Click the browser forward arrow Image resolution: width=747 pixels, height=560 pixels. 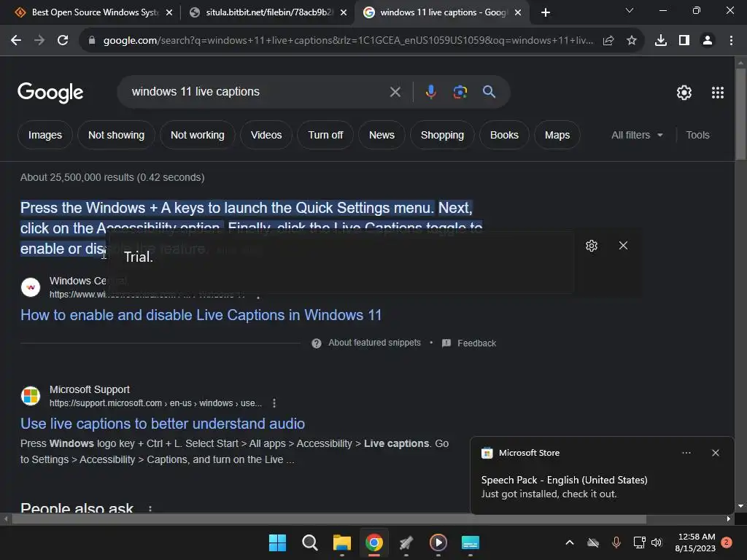click(39, 41)
